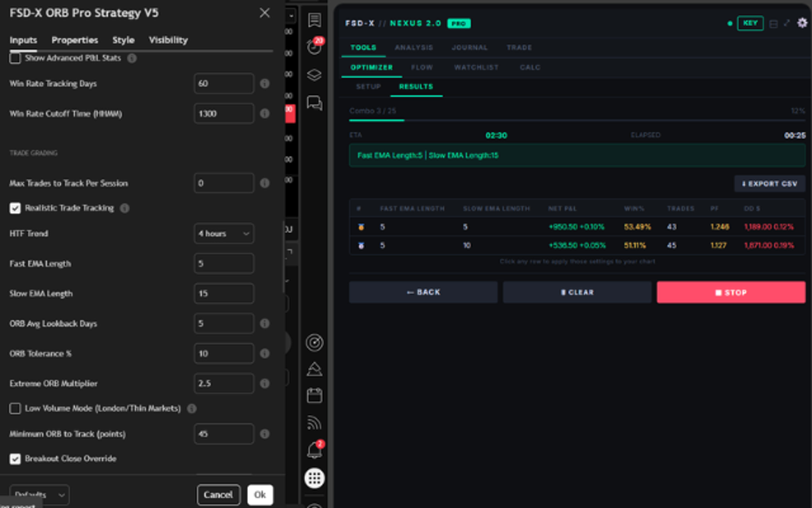Open the JOURNAL tab in Nexus

469,48
